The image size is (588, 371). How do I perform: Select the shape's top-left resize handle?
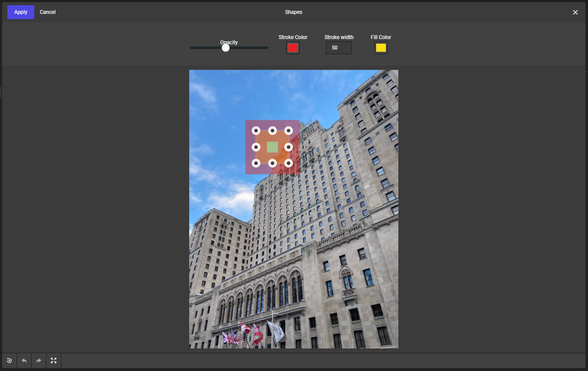tap(256, 131)
